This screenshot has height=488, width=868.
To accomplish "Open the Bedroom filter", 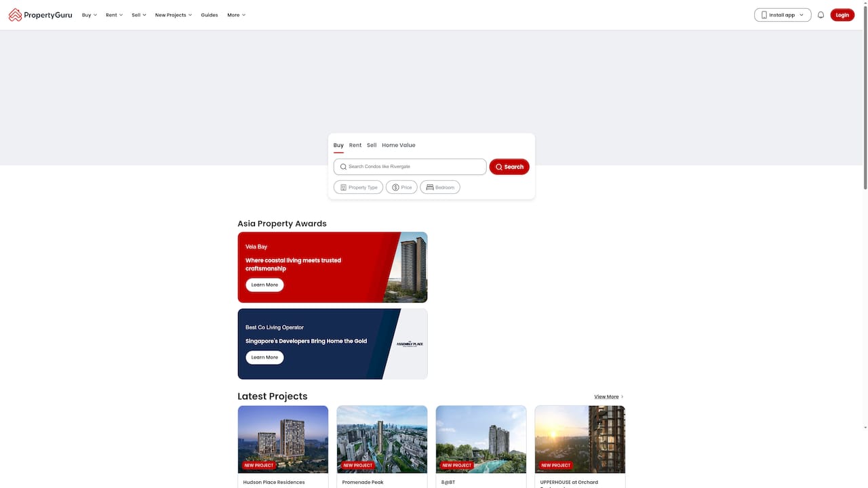I will point(440,188).
